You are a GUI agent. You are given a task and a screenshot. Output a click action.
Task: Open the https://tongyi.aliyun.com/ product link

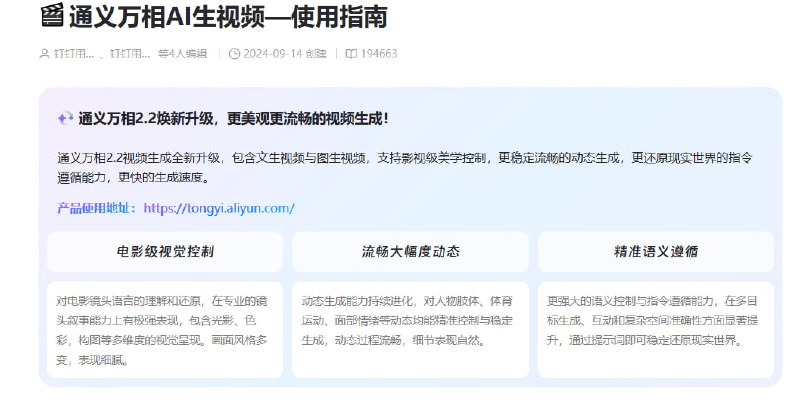pos(219,208)
